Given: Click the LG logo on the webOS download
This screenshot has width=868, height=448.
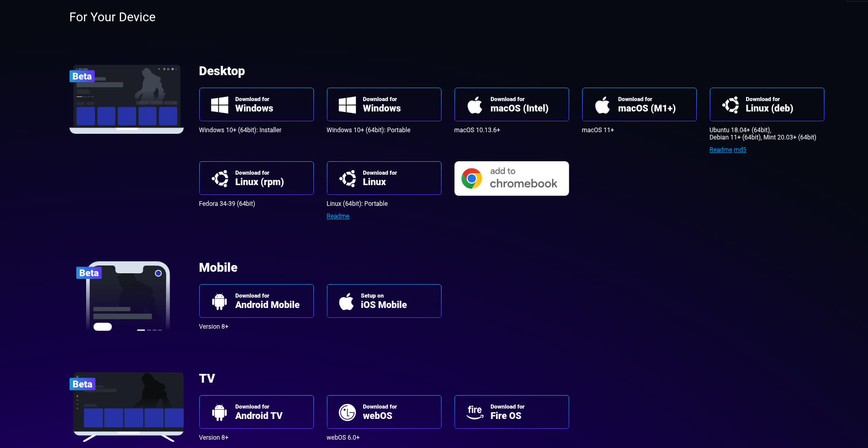Looking at the screenshot, I should (x=347, y=412).
